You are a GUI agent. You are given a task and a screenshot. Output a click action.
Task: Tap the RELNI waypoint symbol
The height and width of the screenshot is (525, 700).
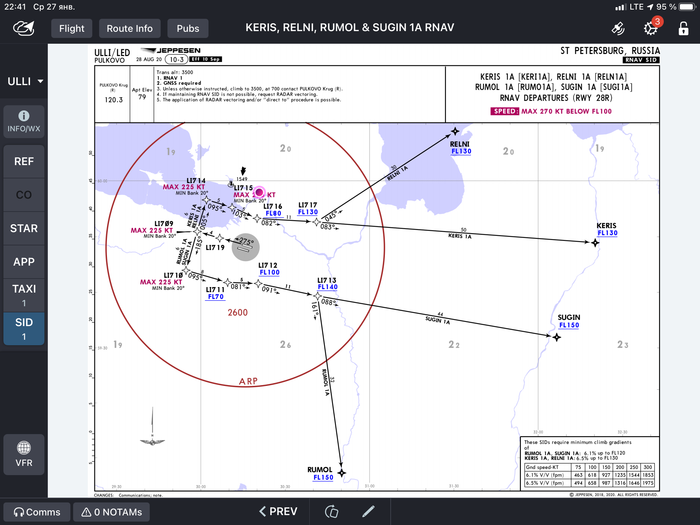(x=455, y=131)
